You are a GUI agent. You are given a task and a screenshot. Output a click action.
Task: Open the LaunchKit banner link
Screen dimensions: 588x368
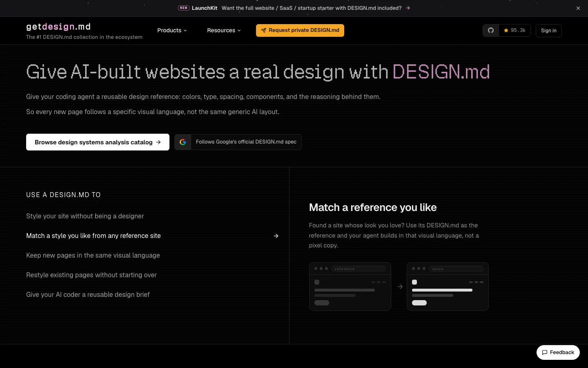(294, 8)
